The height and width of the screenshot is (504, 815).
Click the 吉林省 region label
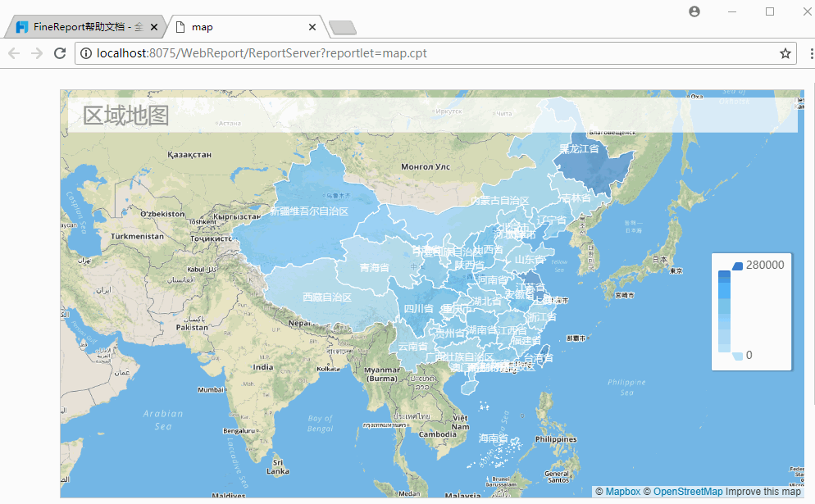point(576,198)
